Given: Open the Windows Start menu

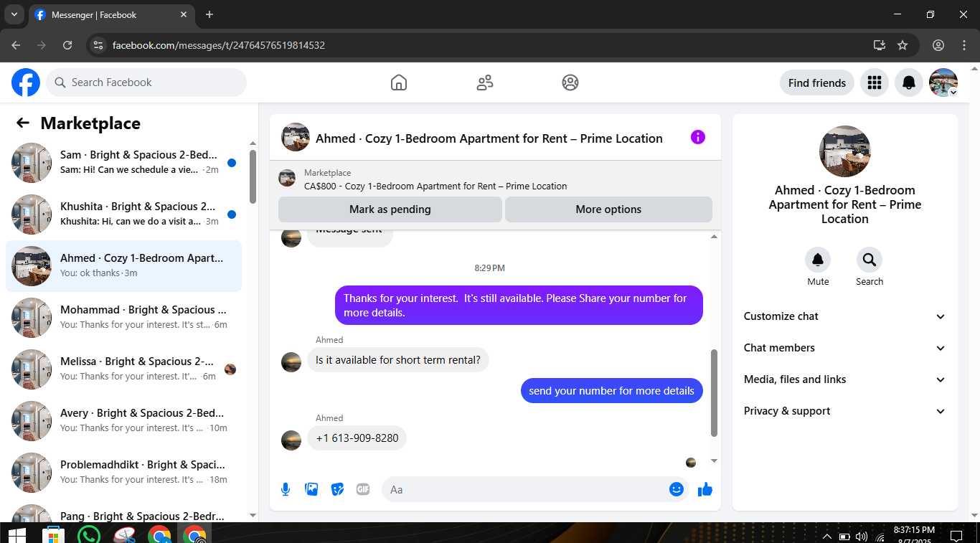Looking at the screenshot, I should (17, 535).
